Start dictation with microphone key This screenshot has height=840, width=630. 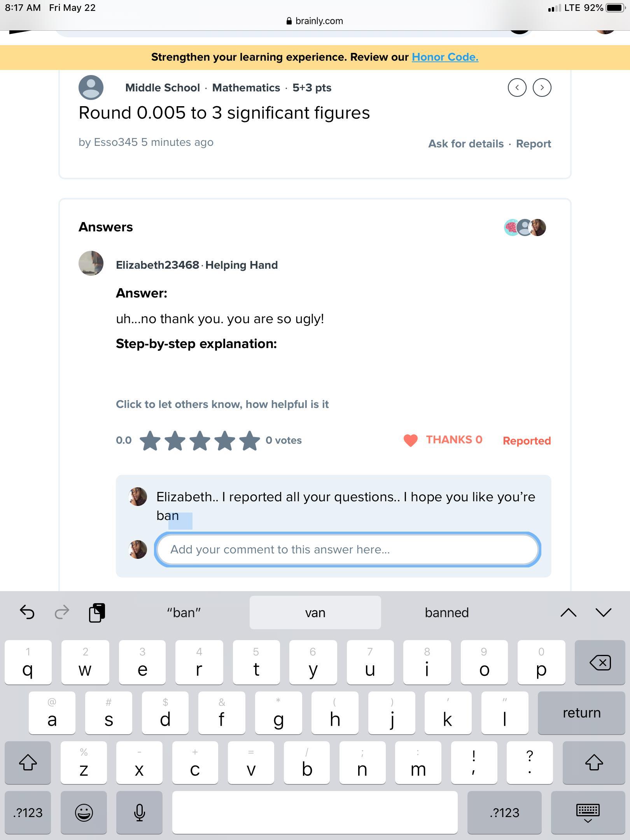pos(139,812)
